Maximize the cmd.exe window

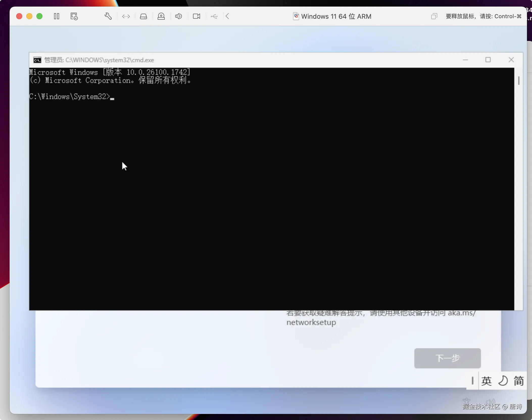tap(488, 60)
